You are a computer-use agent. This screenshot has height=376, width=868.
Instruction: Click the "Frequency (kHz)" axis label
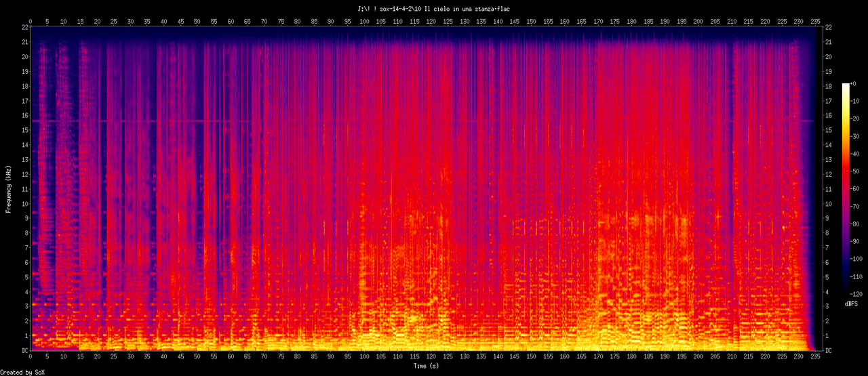point(8,189)
